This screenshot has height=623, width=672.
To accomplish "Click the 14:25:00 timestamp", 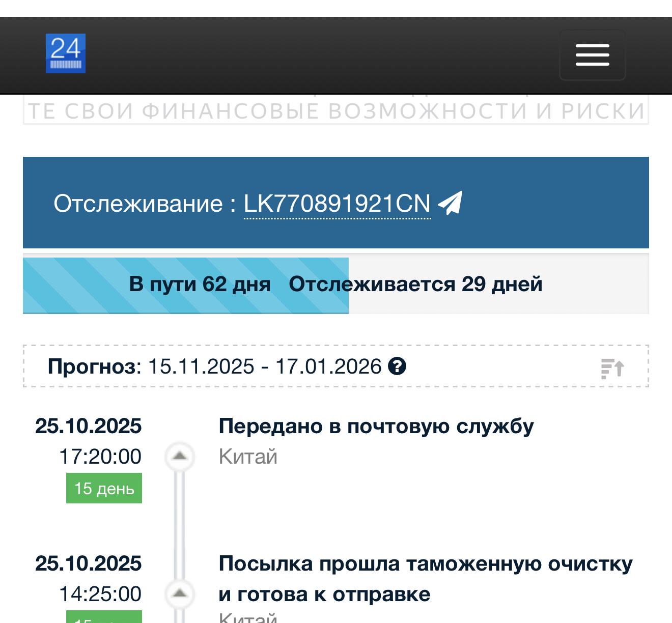I will point(100,594).
